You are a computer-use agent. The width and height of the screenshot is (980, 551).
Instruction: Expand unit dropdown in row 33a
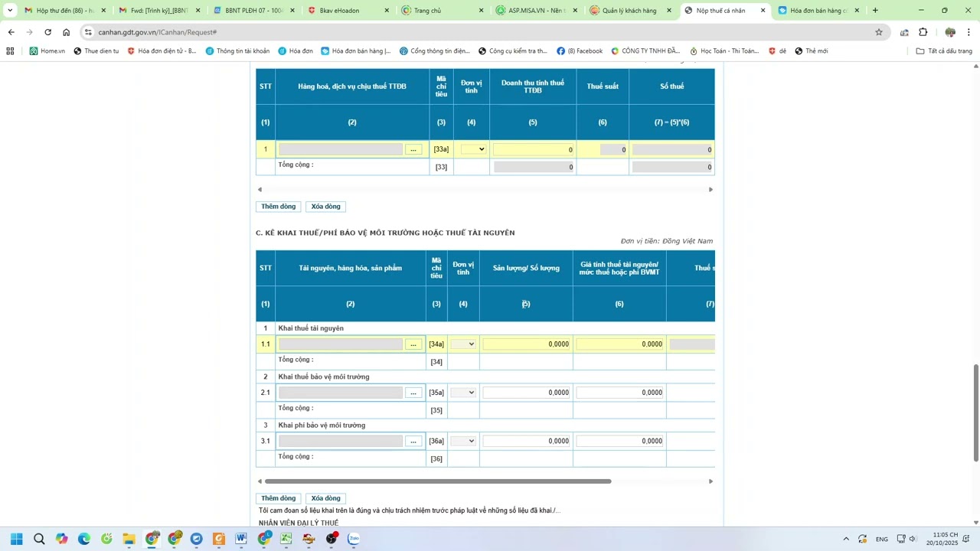(x=473, y=149)
